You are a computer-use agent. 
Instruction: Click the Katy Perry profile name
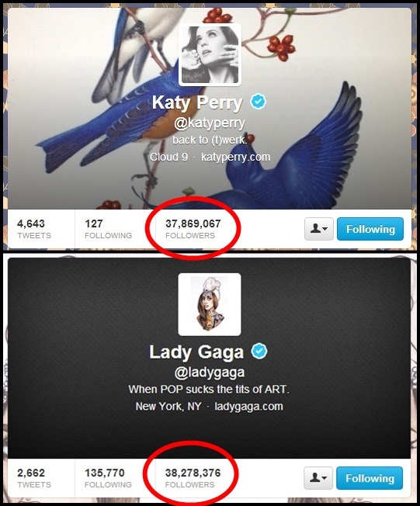point(197,102)
